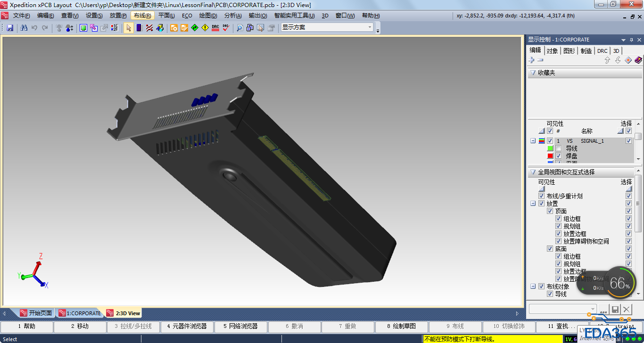The width and height of the screenshot is (644, 343).
Task: Click the yellow diamond warning hazard icon
Action: [x=205, y=28]
